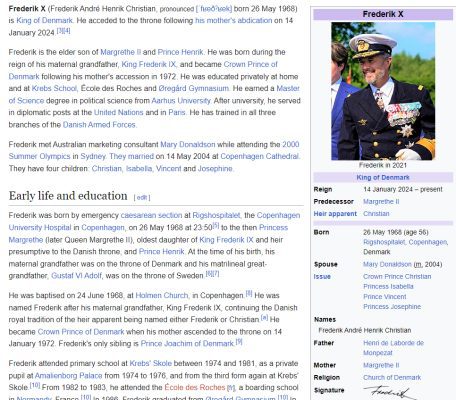Click citation reference number 5
The image size is (456, 400).
tap(216, 226)
